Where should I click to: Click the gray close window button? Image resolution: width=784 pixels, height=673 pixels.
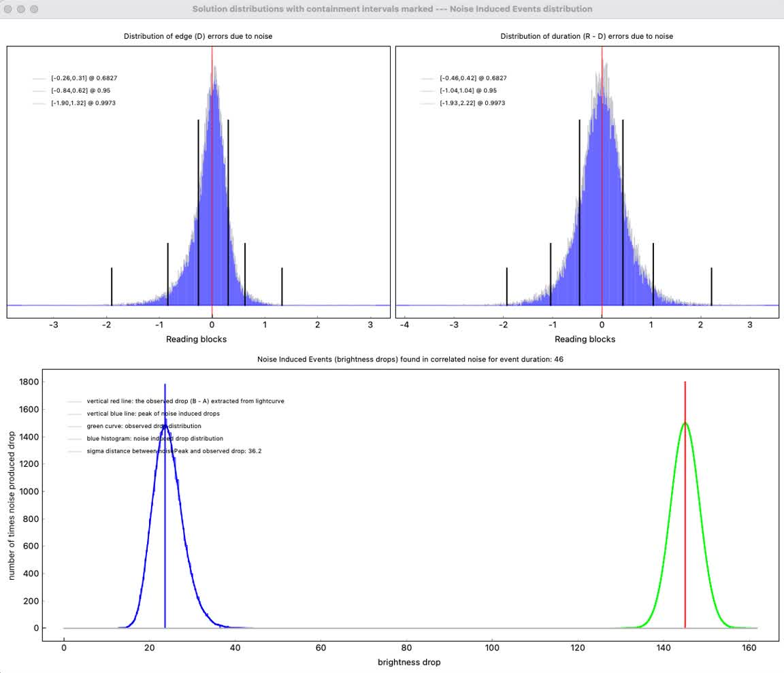coord(9,10)
